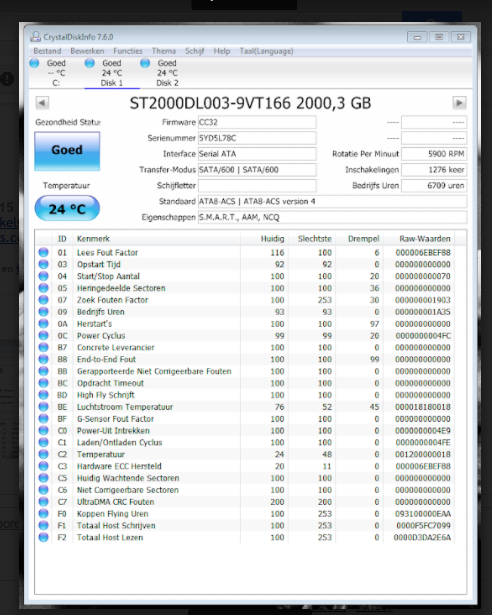Click status orb for Luchtstroom Temperatuur row
Viewport: 492px width, 615px height.
point(44,407)
